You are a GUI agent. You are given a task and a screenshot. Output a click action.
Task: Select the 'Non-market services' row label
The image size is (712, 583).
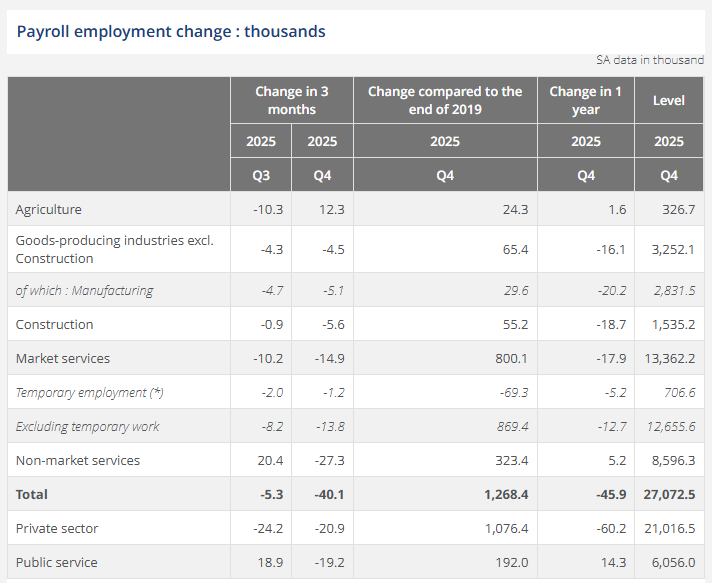pos(78,460)
